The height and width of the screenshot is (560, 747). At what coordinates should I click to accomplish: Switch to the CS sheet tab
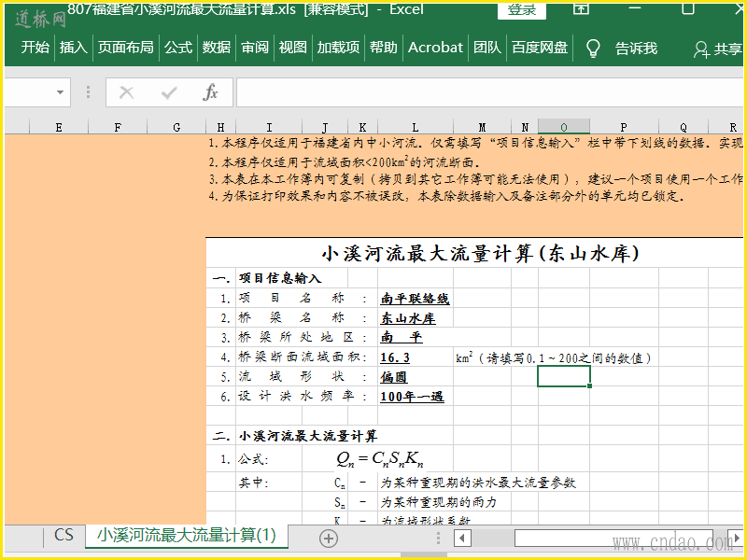click(x=63, y=535)
